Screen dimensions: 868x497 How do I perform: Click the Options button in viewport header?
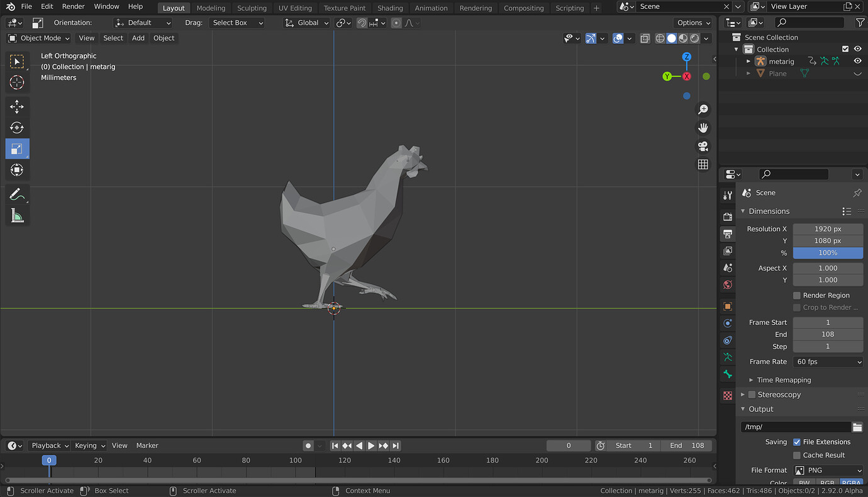693,23
